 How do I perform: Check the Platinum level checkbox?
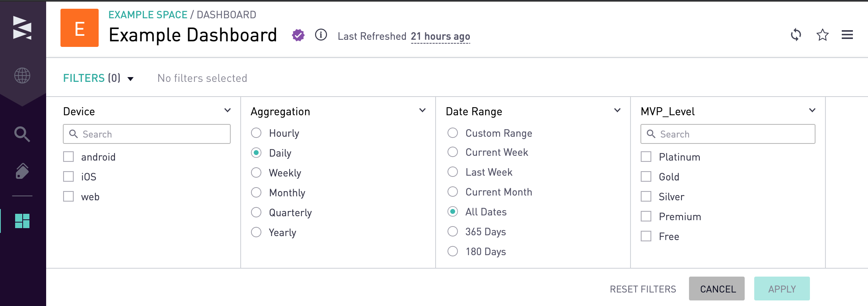pos(646,157)
